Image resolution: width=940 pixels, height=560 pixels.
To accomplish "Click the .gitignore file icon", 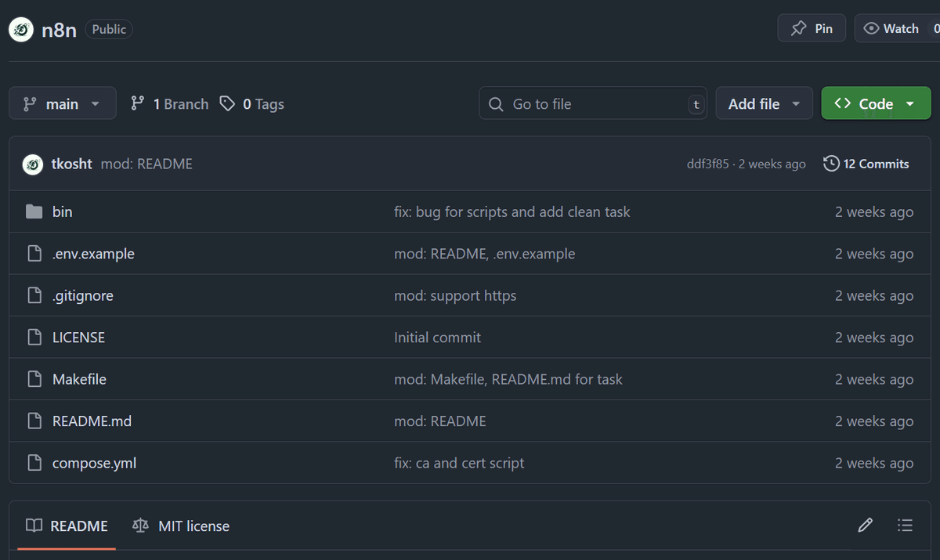I will [x=34, y=295].
